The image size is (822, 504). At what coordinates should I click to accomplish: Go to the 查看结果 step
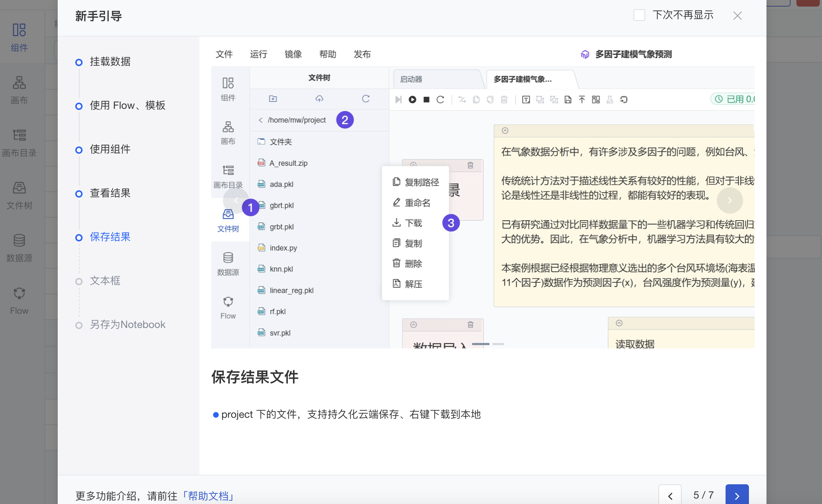tap(110, 193)
